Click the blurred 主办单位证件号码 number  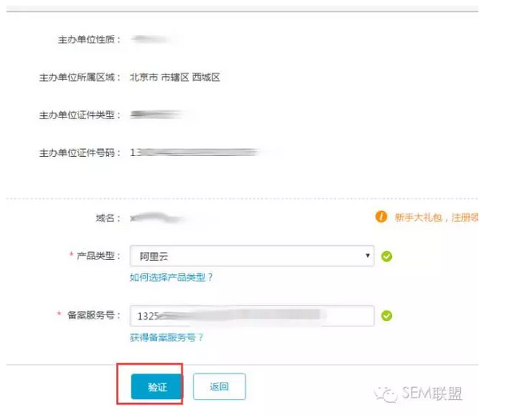(x=195, y=152)
